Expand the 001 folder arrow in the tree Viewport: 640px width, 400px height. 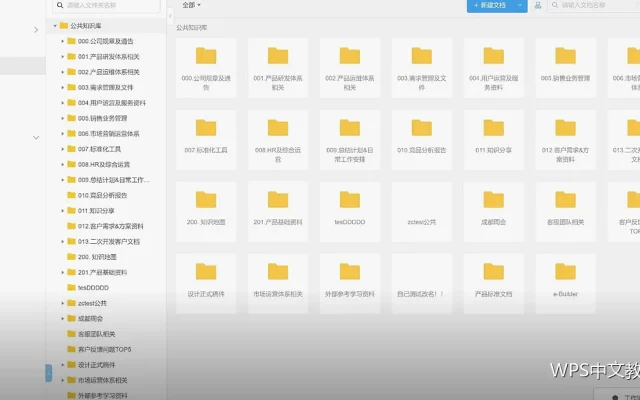62,57
